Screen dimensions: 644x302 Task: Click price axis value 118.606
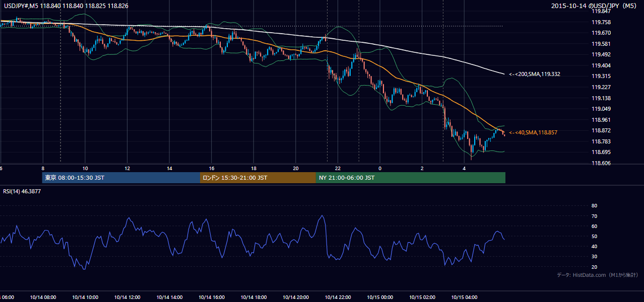tap(601, 163)
